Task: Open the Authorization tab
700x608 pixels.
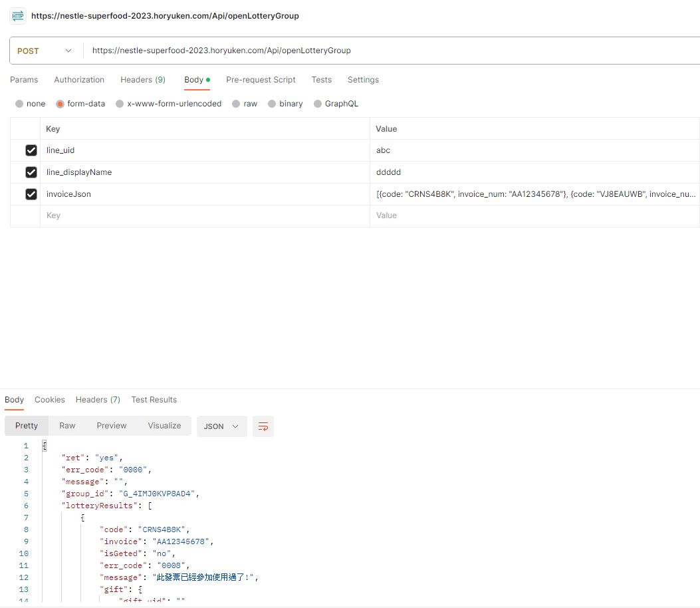Action: 79,80
